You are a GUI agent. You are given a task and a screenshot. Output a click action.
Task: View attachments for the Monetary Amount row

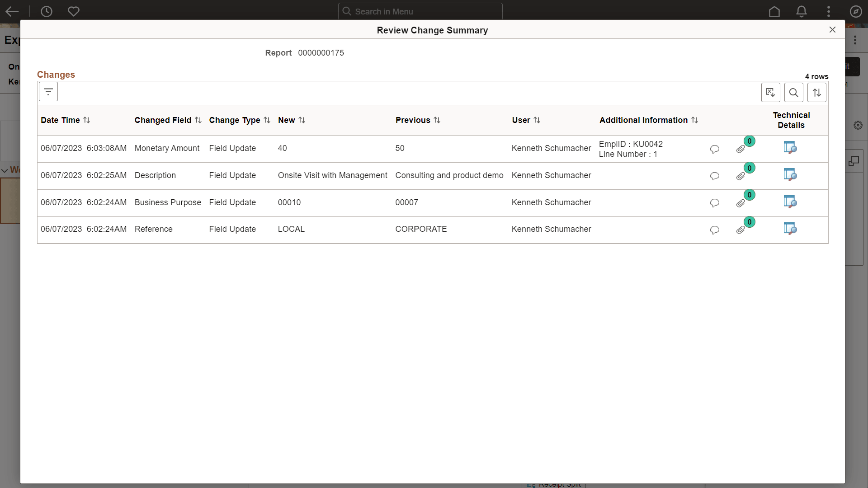tap(741, 149)
